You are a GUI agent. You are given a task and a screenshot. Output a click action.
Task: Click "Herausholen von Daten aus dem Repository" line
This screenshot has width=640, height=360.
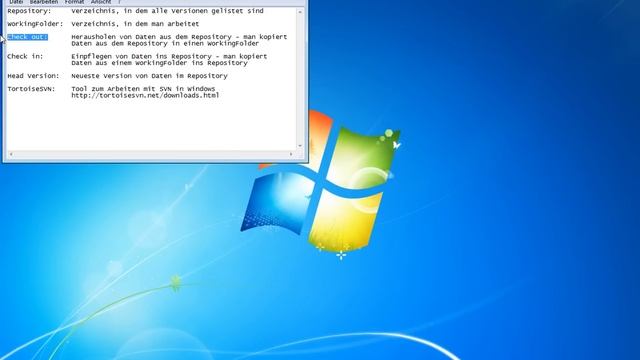coord(179,37)
